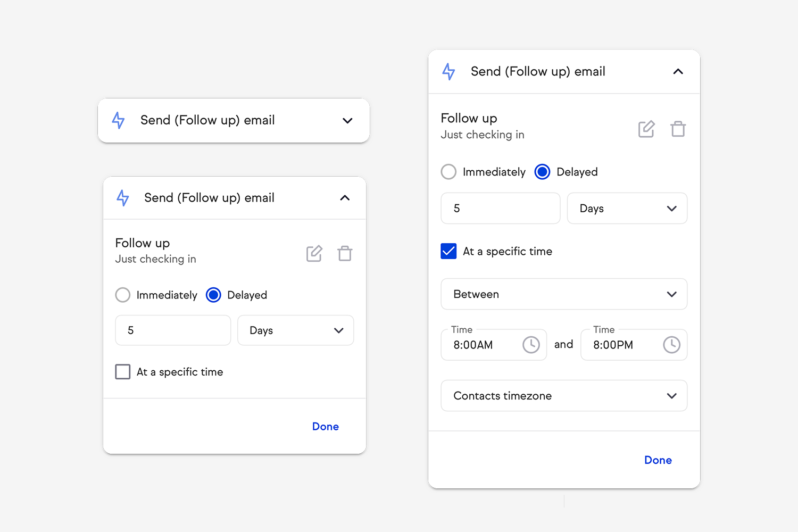This screenshot has height=532, width=798.
Task: Click the trash icon in the card with the unchecked time checkbox
Action: [x=345, y=253]
